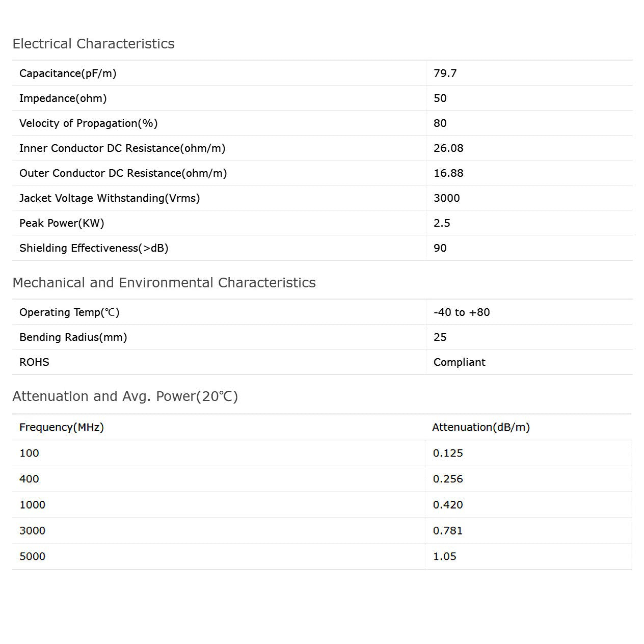Select the 1000 MHz frequency cell

[32, 505]
